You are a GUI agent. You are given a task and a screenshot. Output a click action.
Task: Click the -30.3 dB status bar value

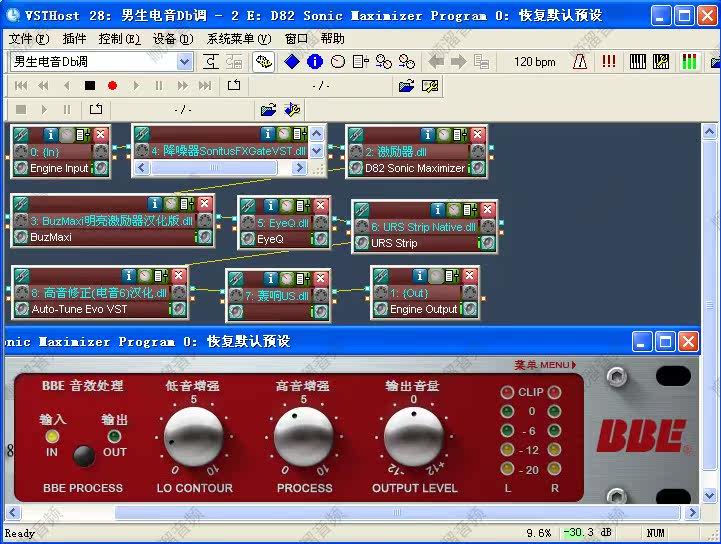pyautogui.click(x=587, y=533)
